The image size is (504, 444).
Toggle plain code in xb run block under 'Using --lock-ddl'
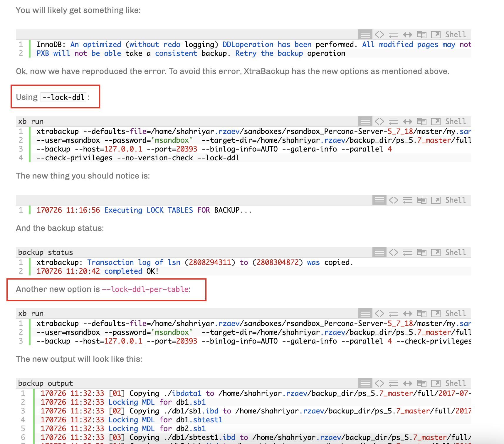click(379, 122)
